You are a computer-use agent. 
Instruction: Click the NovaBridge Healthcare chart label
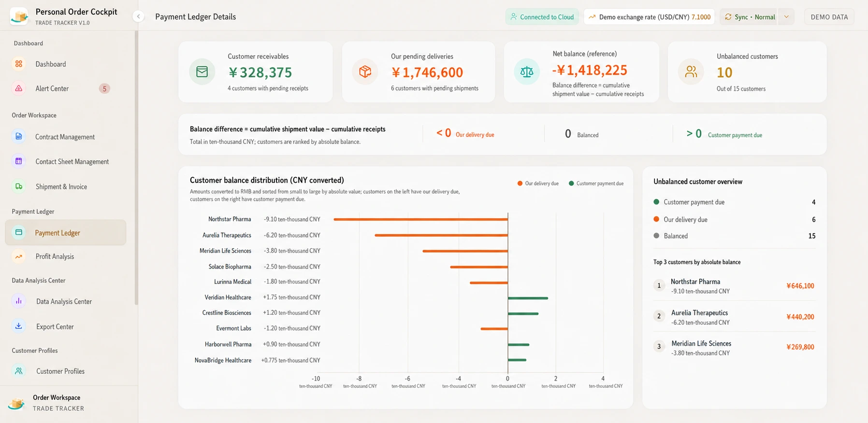223,360
